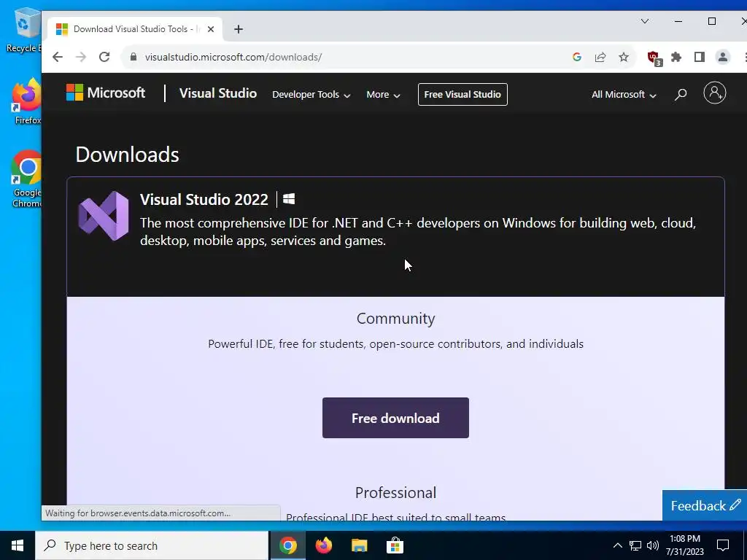Open the Chrome profile avatar
The height and width of the screenshot is (560, 747).
point(723,57)
